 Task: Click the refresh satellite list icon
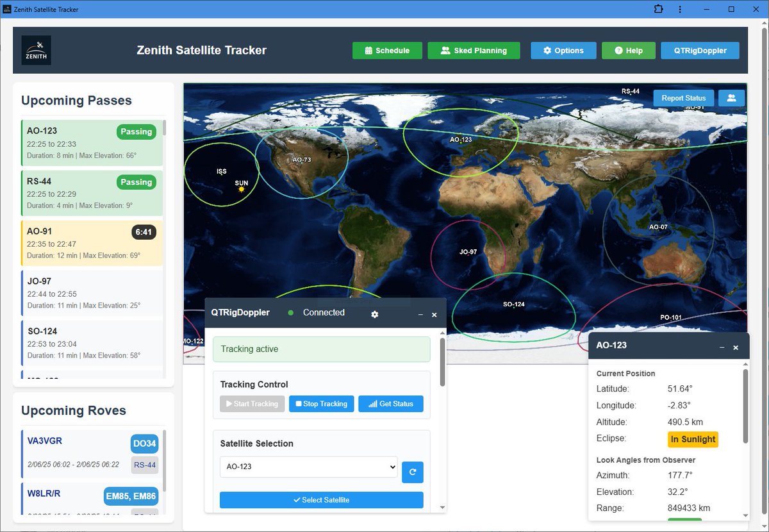tap(413, 472)
